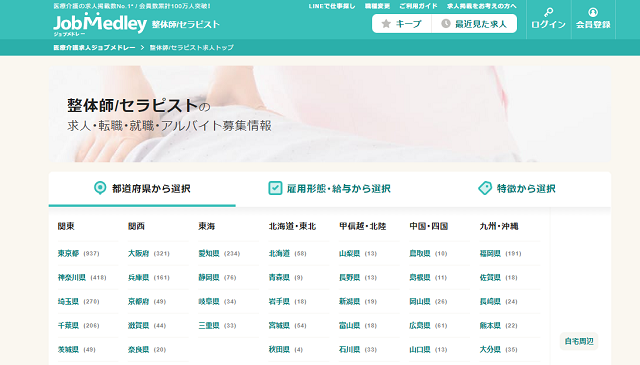The height and width of the screenshot is (365, 640).
Task: Select 北海道 prefecture link
Action: (279, 254)
